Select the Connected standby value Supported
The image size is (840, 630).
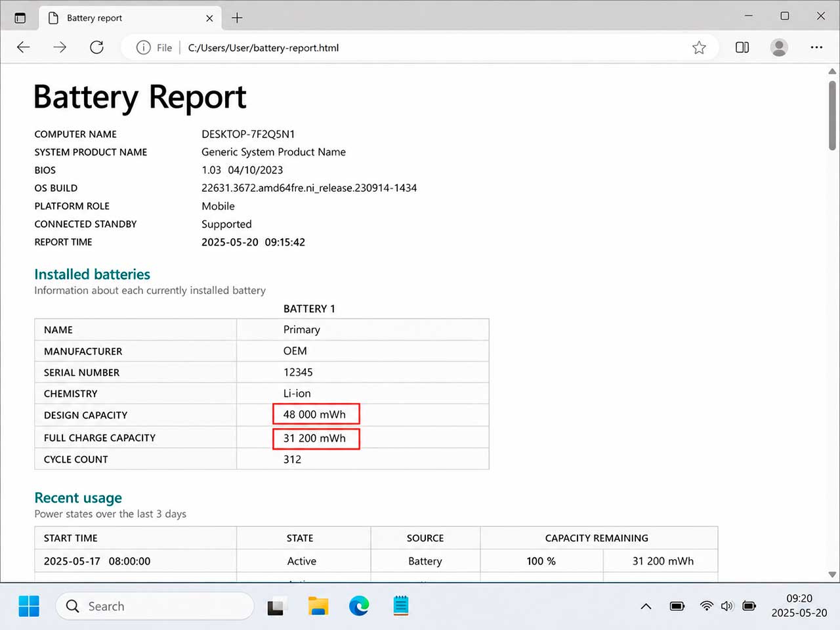point(226,224)
